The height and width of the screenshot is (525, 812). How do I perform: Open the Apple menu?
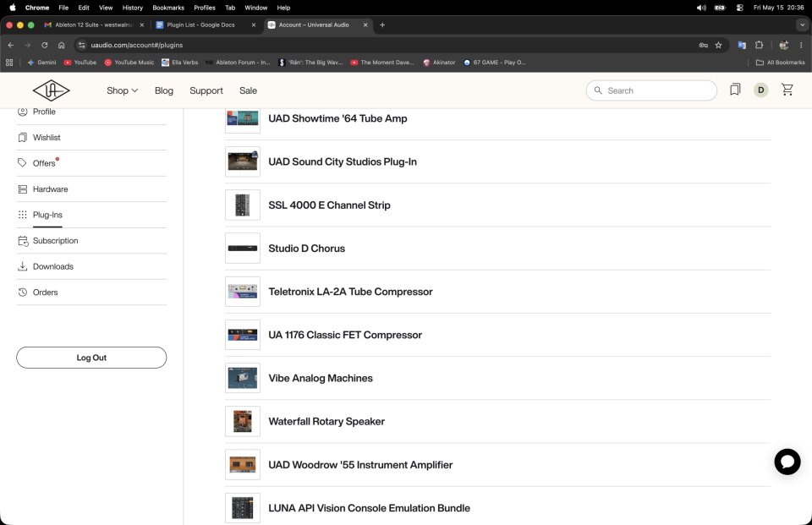13,8
